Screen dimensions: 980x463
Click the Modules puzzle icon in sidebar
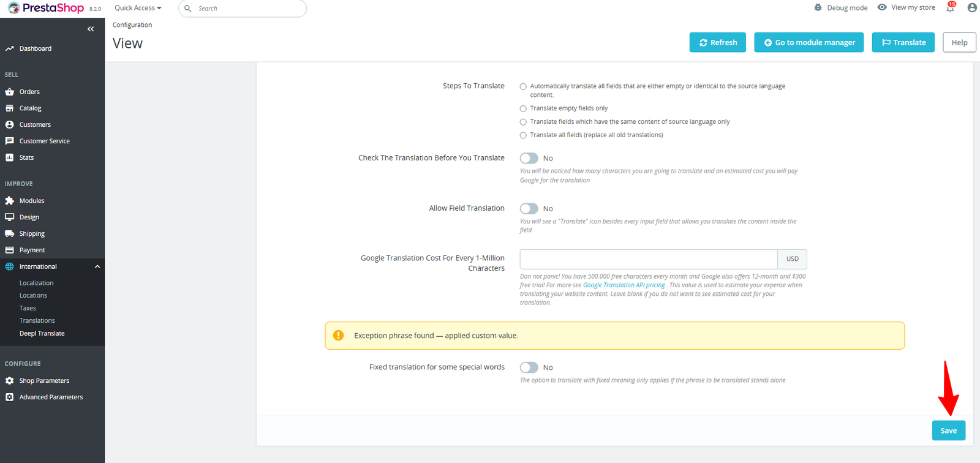pyautogui.click(x=9, y=201)
